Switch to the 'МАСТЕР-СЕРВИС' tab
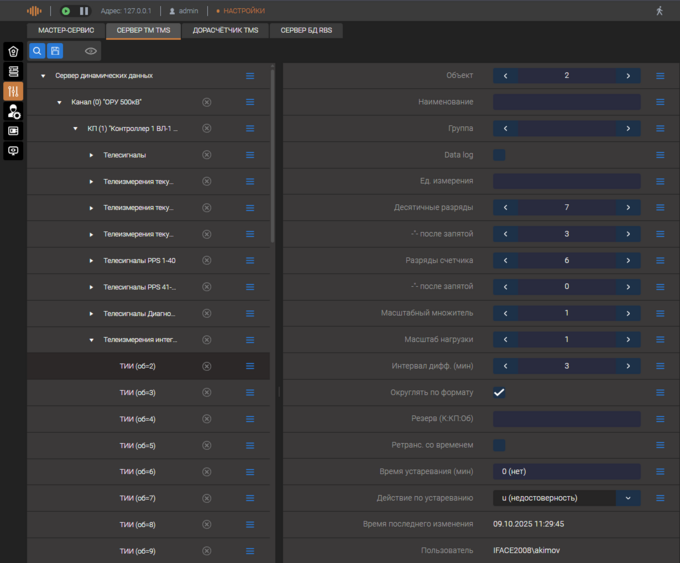 tap(66, 31)
